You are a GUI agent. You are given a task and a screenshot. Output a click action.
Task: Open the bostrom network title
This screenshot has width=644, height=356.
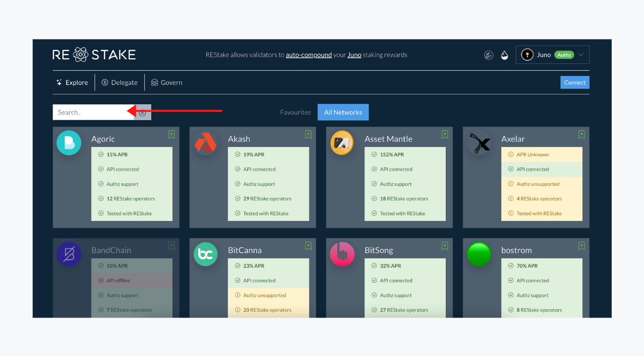click(517, 250)
